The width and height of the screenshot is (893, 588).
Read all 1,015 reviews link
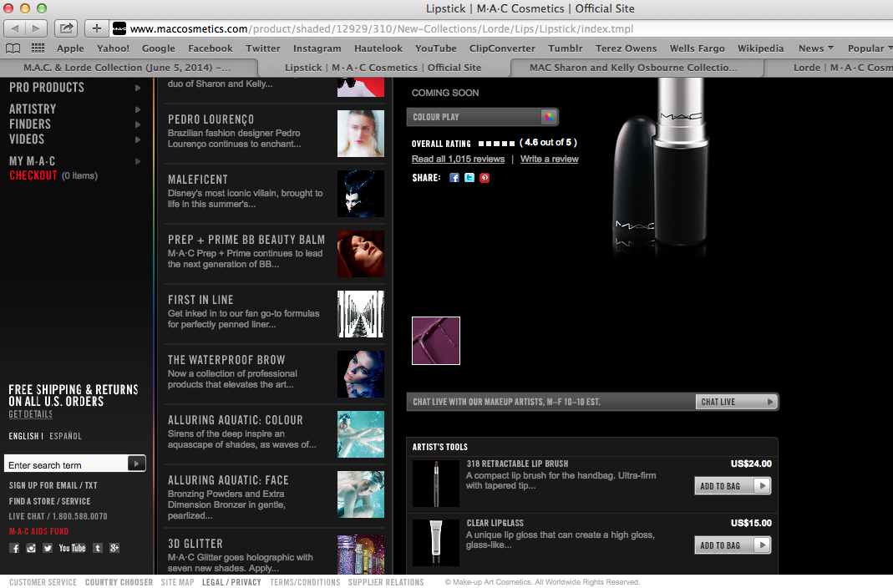tap(458, 160)
